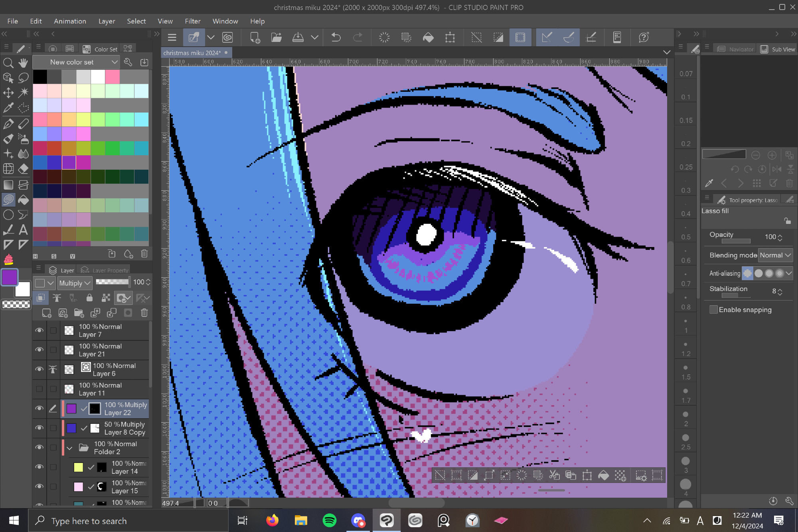Open the layer palette color dropdown
The width and height of the screenshot is (798, 532).
(44, 283)
